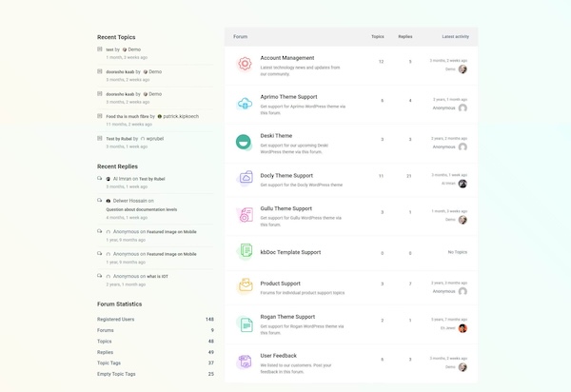Click small avatar next to Delwer Hossain
The width and height of the screenshot is (571, 392).
point(108,201)
